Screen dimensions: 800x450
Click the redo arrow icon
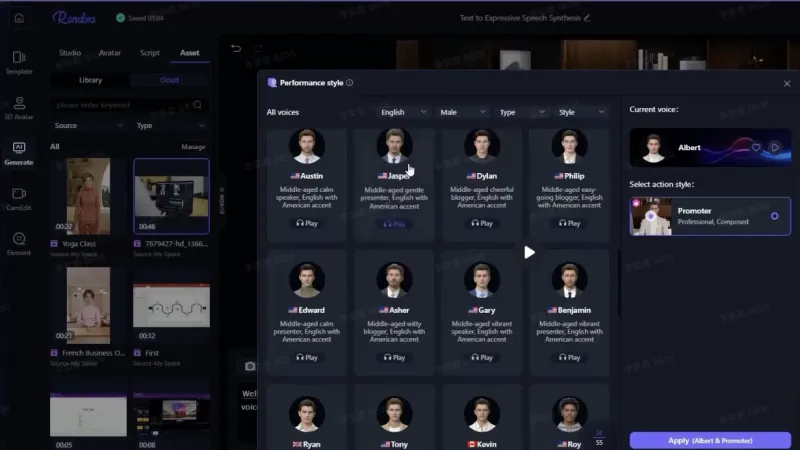click(x=258, y=48)
